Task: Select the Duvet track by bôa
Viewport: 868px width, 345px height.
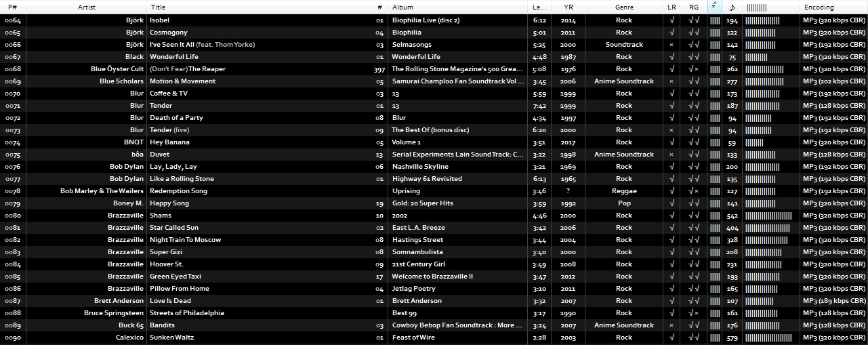Action: tap(160, 155)
